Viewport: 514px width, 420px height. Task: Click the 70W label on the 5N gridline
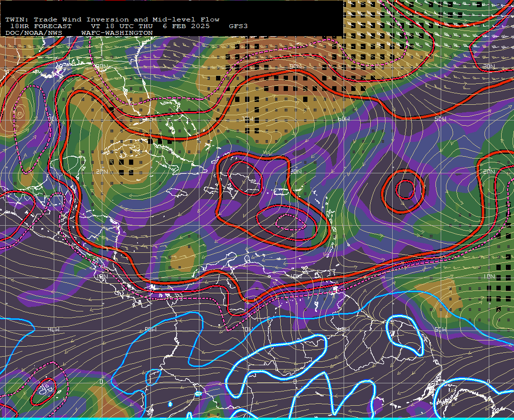[x=247, y=329]
